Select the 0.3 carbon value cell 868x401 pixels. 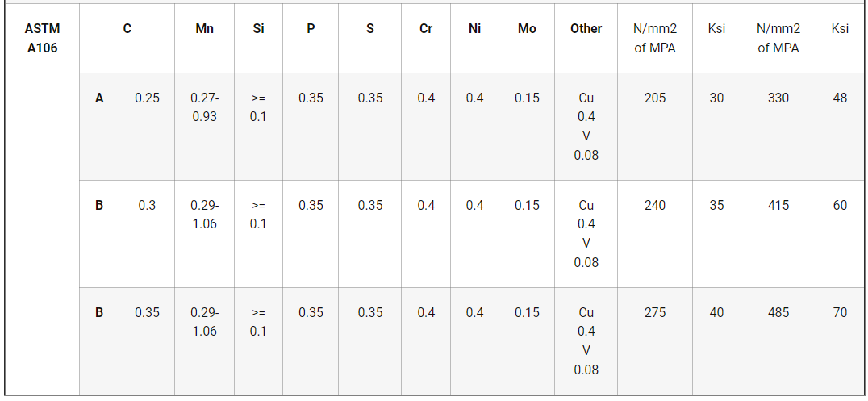[147, 205]
